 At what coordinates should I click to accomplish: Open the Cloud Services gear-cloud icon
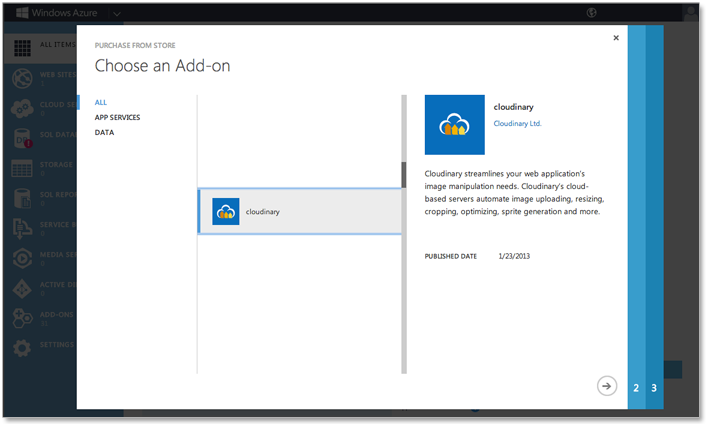pyautogui.click(x=22, y=108)
